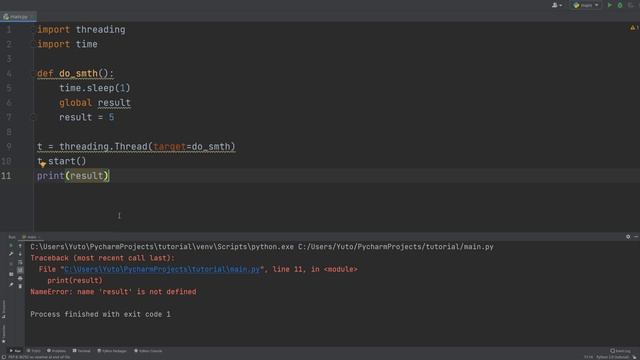Open the TODO tool window tab
Image resolution: width=640 pixels, height=360 pixels.
(x=33, y=351)
